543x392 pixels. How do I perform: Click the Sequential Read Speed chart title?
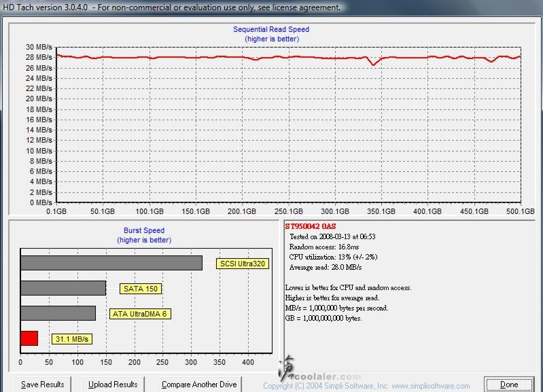point(271,29)
